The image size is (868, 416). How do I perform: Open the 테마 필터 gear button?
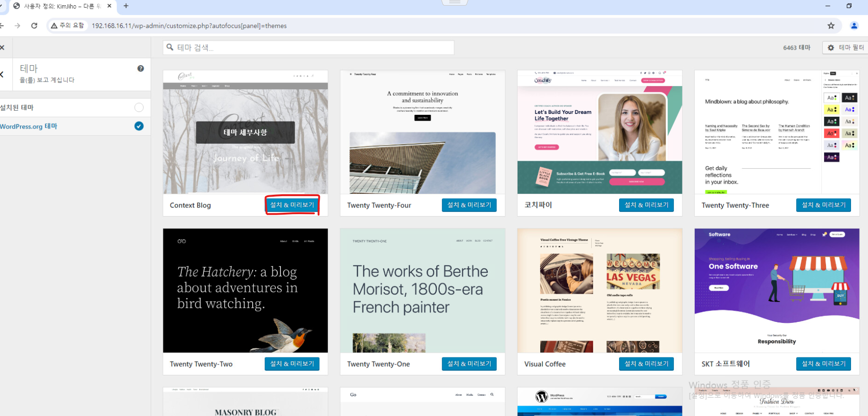coord(845,47)
